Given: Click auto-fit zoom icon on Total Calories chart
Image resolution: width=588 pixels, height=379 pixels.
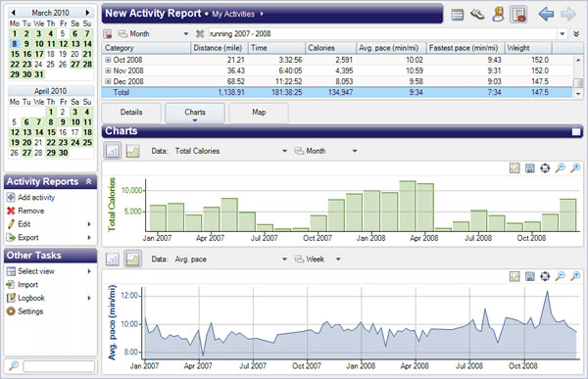Looking at the screenshot, I should (x=545, y=168).
